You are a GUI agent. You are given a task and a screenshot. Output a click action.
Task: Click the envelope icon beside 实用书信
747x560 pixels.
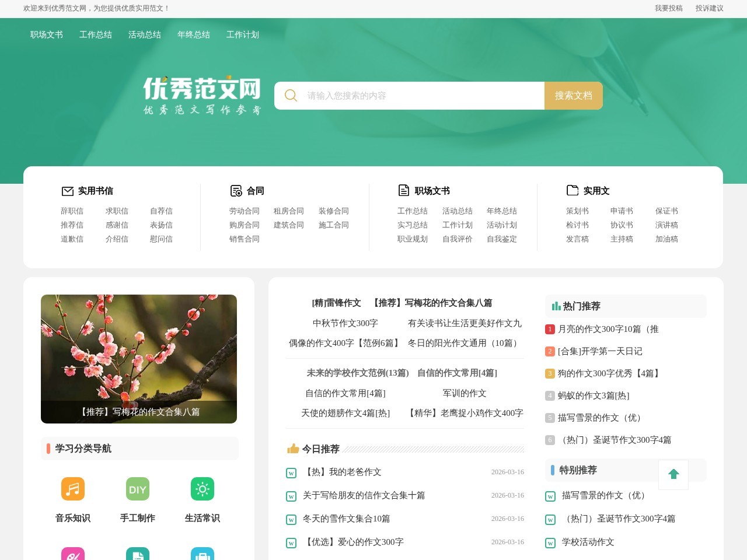click(67, 190)
